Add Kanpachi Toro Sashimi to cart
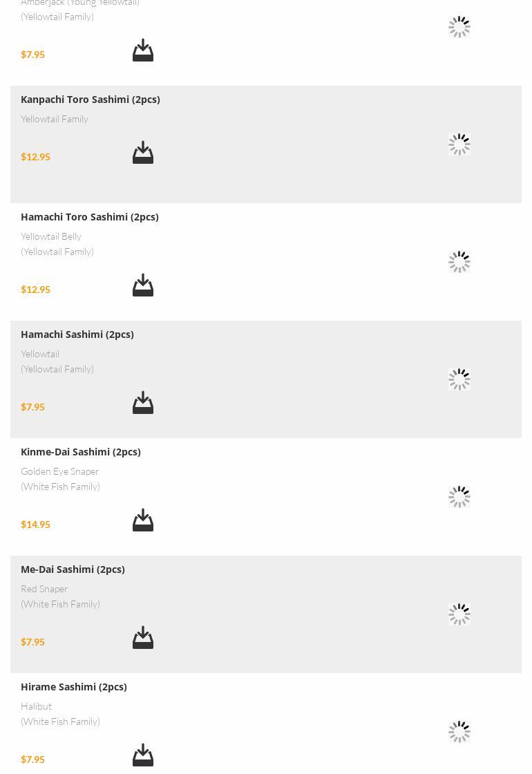Screen dimensions: 532x774 [143, 153]
